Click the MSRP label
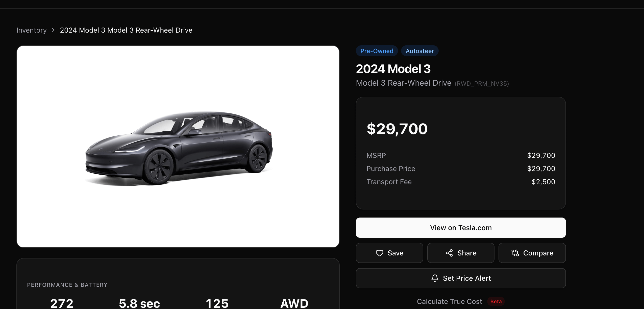 pos(376,155)
